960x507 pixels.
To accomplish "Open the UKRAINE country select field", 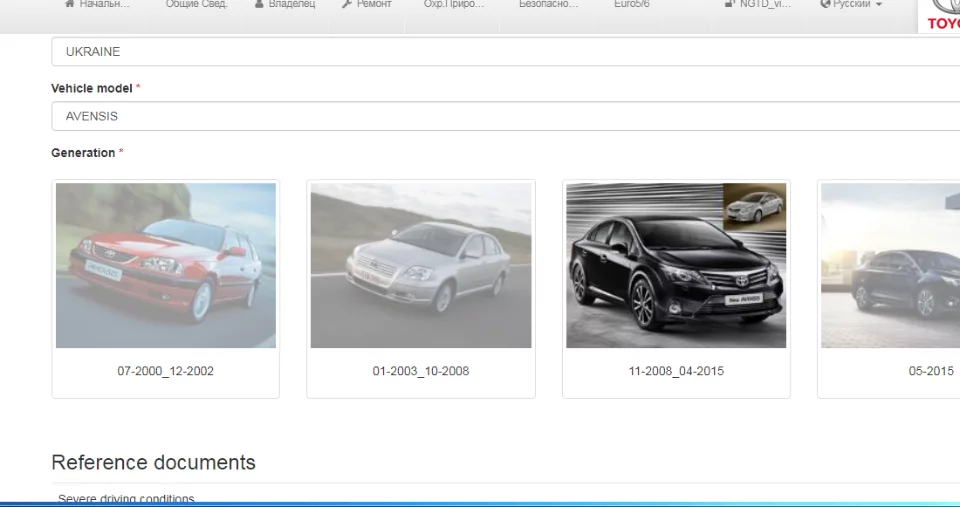I will pyautogui.click(x=505, y=51).
